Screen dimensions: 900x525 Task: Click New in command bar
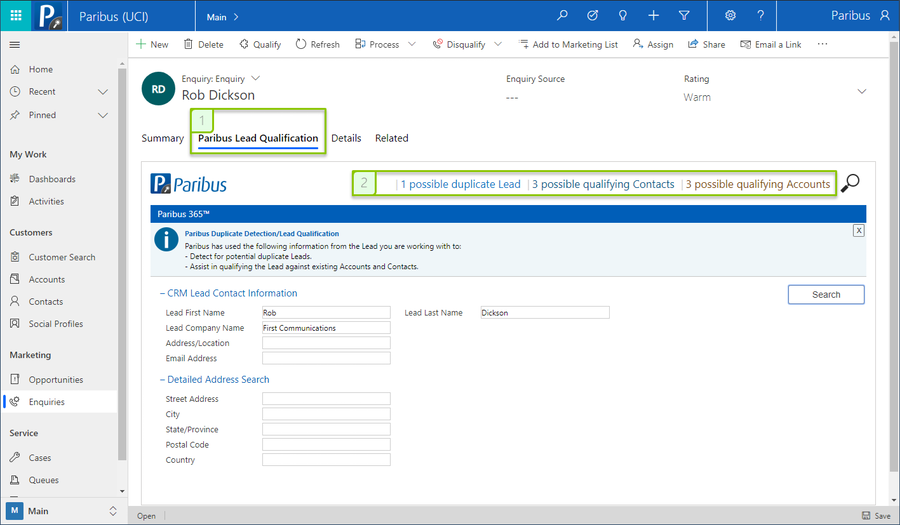click(152, 44)
